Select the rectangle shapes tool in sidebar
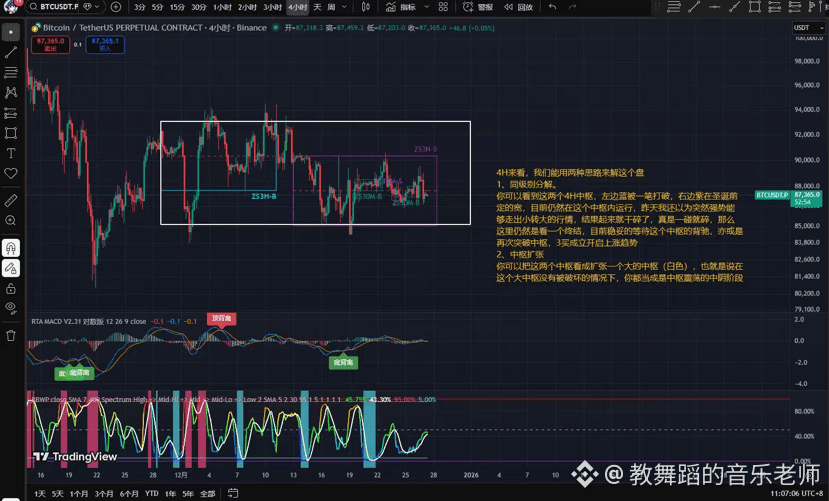The width and height of the screenshot is (829, 501). click(11, 133)
